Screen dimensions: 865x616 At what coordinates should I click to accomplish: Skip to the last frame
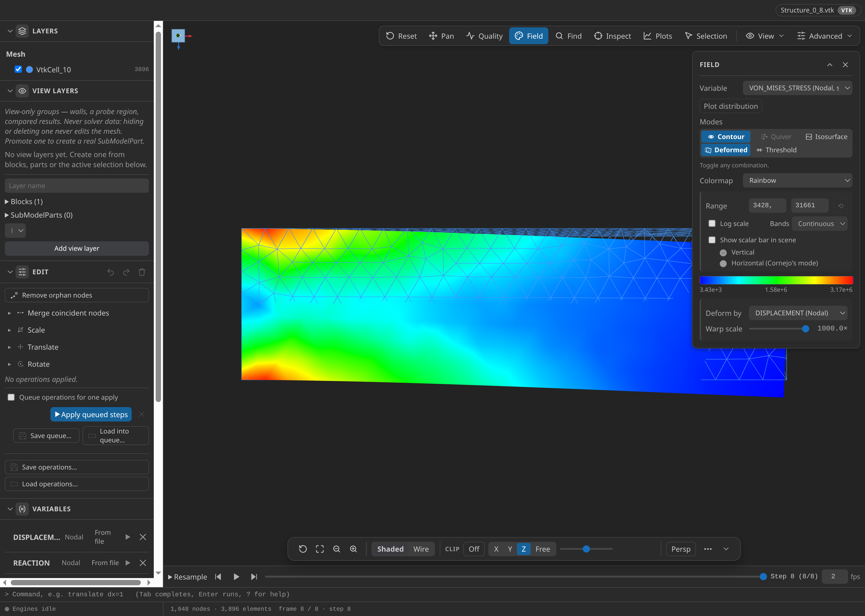pyautogui.click(x=254, y=577)
